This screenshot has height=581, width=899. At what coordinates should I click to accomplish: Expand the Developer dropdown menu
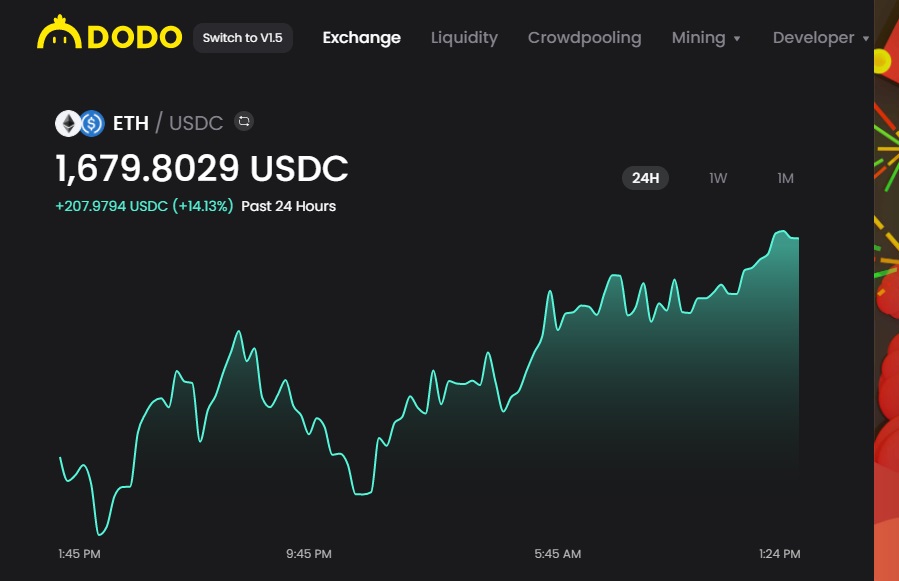click(821, 38)
